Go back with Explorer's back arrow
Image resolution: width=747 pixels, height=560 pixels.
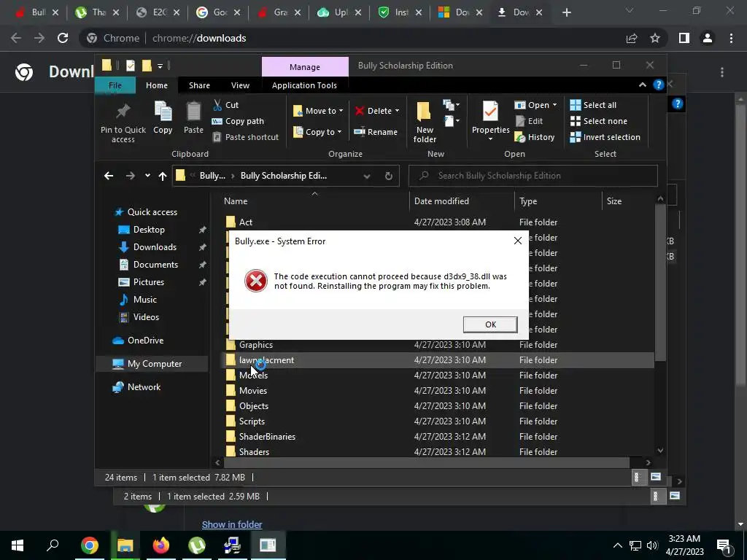click(109, 176)
